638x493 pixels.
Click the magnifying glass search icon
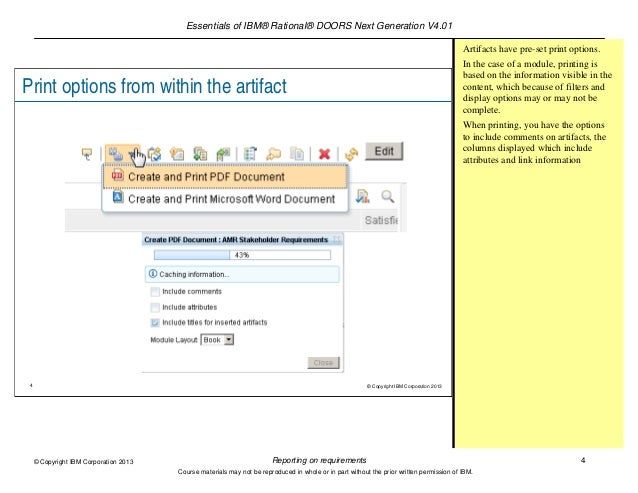pyautogui.click(x=387, y=196)
